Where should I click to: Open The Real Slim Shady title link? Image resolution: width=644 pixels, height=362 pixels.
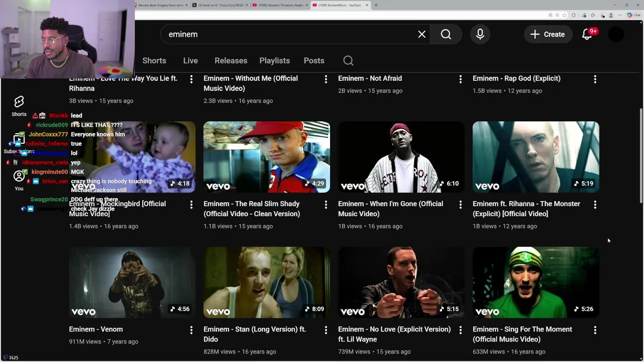pyautogui.click(x=252, y=209)
